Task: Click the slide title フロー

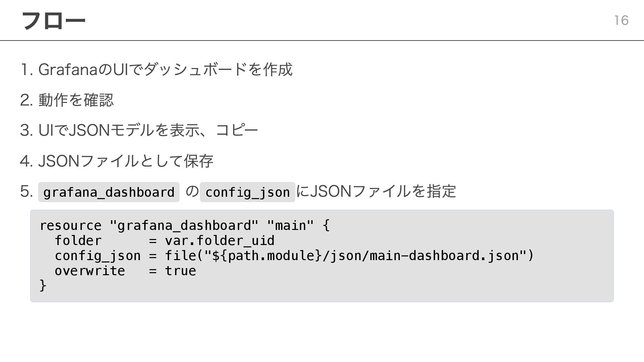Action: [53, 21]
